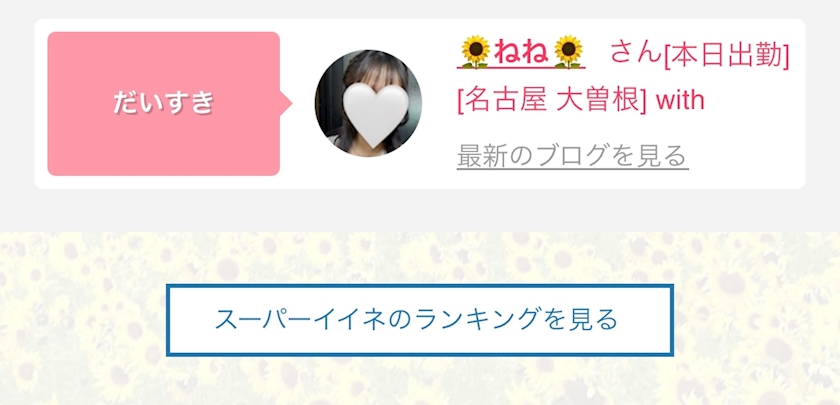The width and height of the screenshot is (840, 405).
Task: Click the さん honorific text
Action: pos(636,52)
